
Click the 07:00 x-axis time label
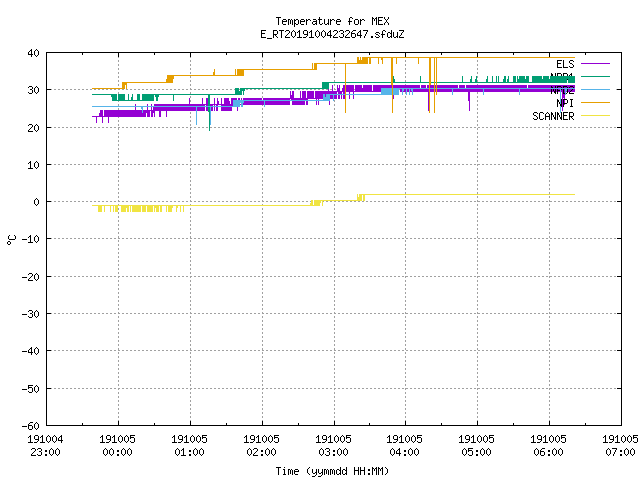(620, 452)
